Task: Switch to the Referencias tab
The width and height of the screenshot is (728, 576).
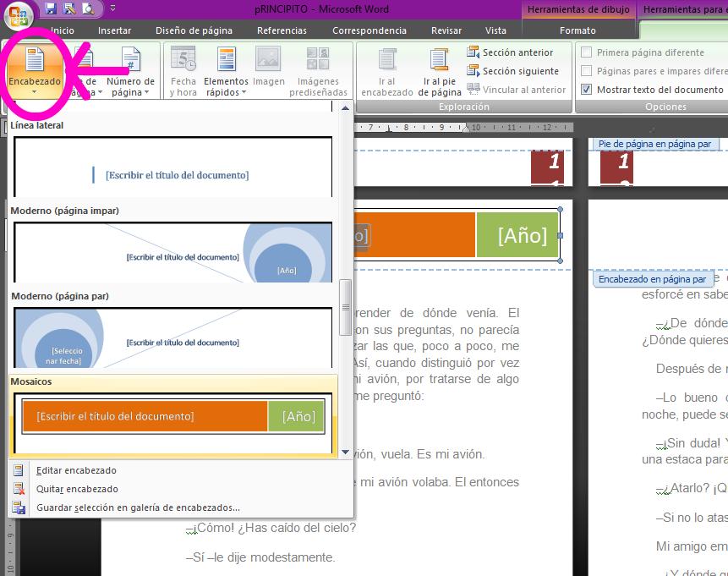Action: coord(282,30)
